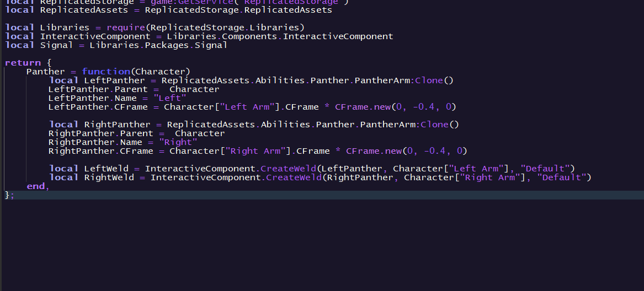This screenshot has width=644, height=291.
Task: Click "CreateWeld" in the RightWeld line
Action: click(x=295, y=177)
